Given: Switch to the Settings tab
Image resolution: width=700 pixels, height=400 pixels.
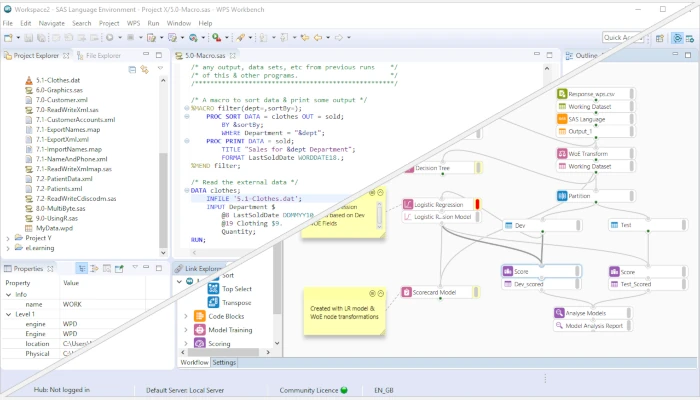Looking at the screenshot, I should pyautogui.click(x=224, y=362).
